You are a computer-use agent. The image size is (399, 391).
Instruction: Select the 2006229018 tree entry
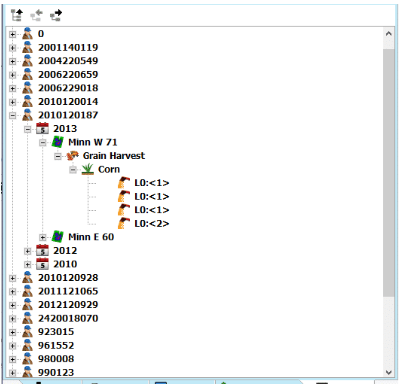(x=68, y=88)
